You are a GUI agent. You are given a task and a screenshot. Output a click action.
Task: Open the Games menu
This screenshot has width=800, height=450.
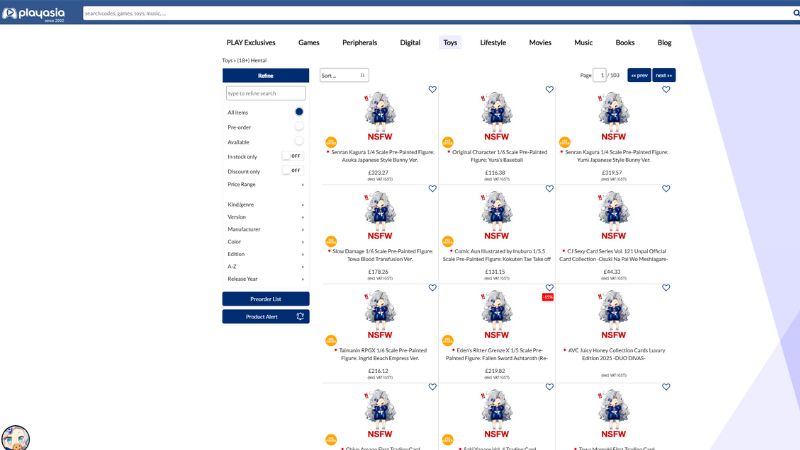tap(309, 42)
